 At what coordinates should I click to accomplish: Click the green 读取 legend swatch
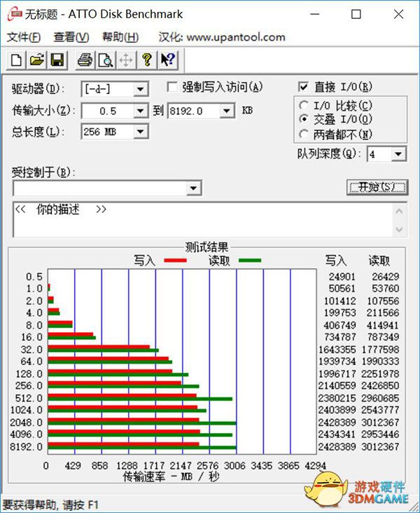250,261
